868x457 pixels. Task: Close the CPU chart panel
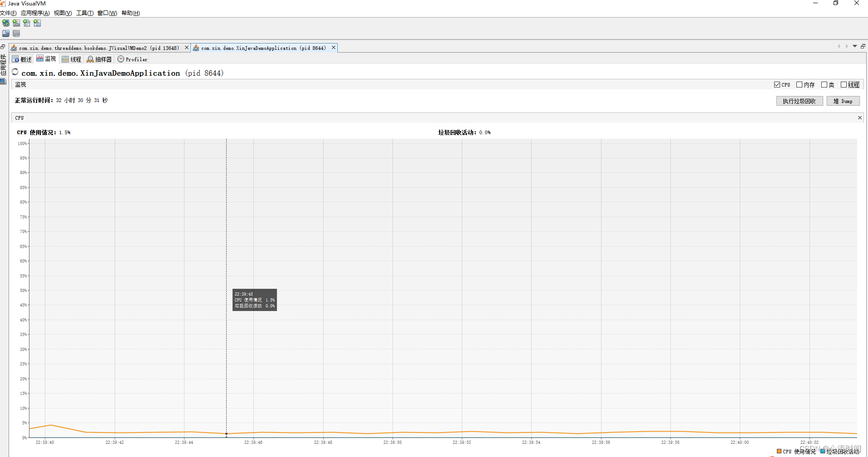click(x=859, y=118)
